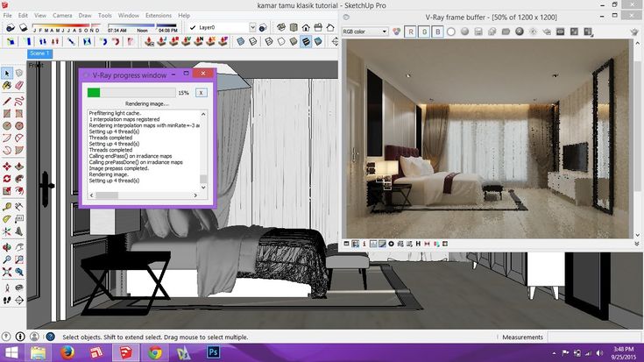The image size is (644, 362).
Task: Open the RGB color channel dropdown
Action: tap(365, 32)
